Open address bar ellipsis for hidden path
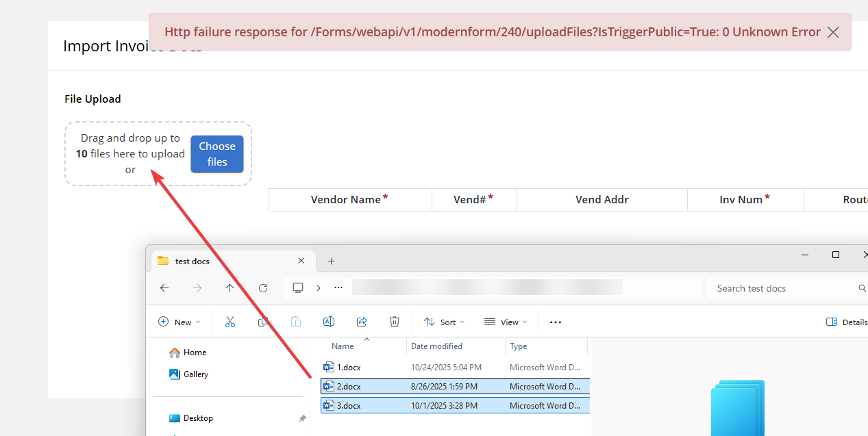 coord(338,288)
